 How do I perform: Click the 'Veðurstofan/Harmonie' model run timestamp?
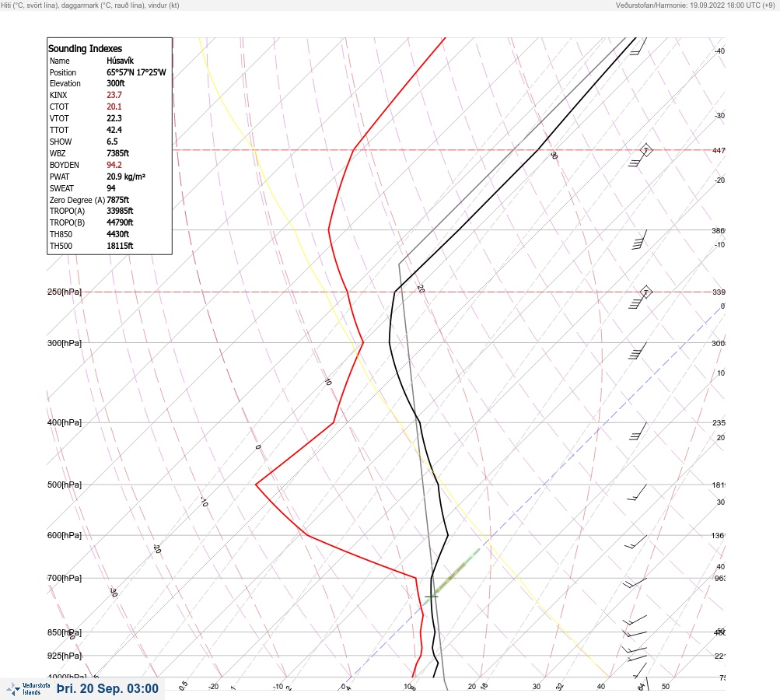[x=695, y=5]
